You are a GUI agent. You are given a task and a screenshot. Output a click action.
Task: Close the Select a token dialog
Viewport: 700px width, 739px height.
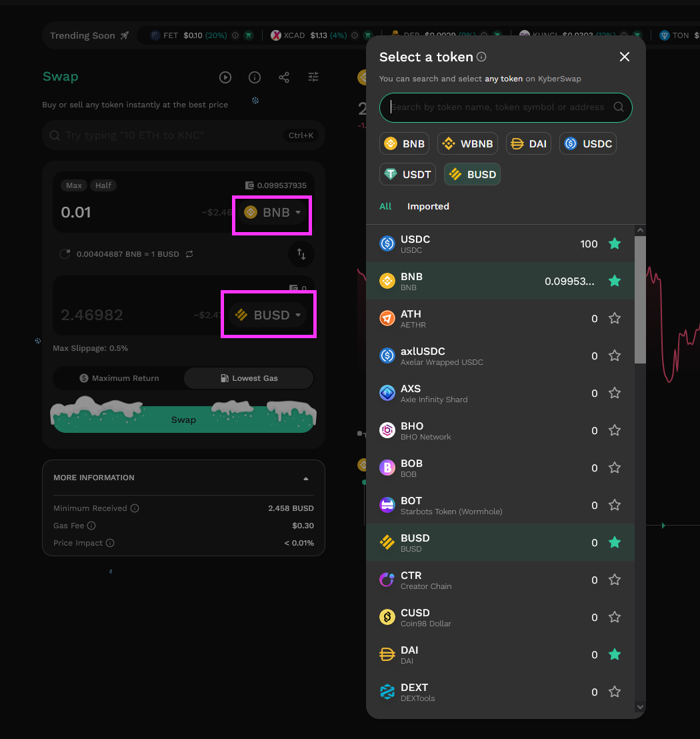pyautogui.click(x=625, y=57)
